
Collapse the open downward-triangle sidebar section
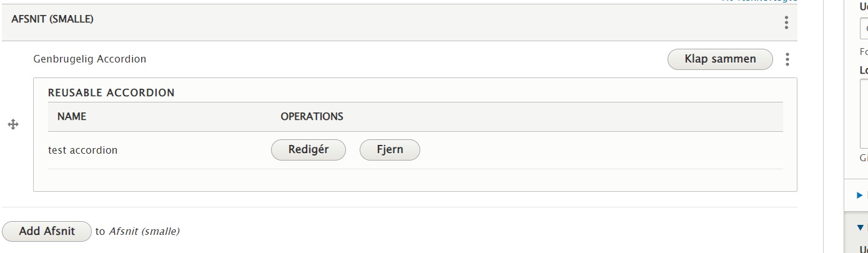[861, 228]
